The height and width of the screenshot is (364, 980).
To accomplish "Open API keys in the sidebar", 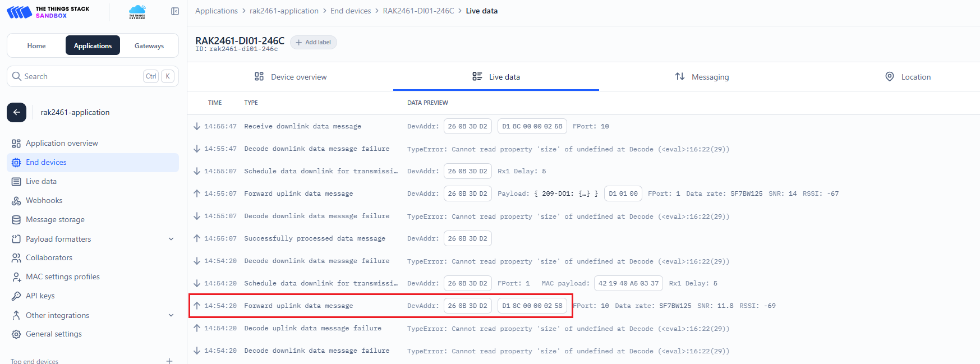I will [40, 296].
